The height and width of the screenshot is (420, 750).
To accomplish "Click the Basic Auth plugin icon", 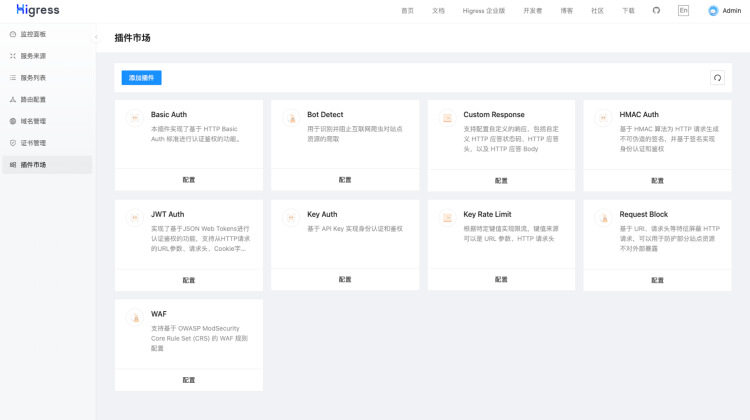I will coord(135,118).
